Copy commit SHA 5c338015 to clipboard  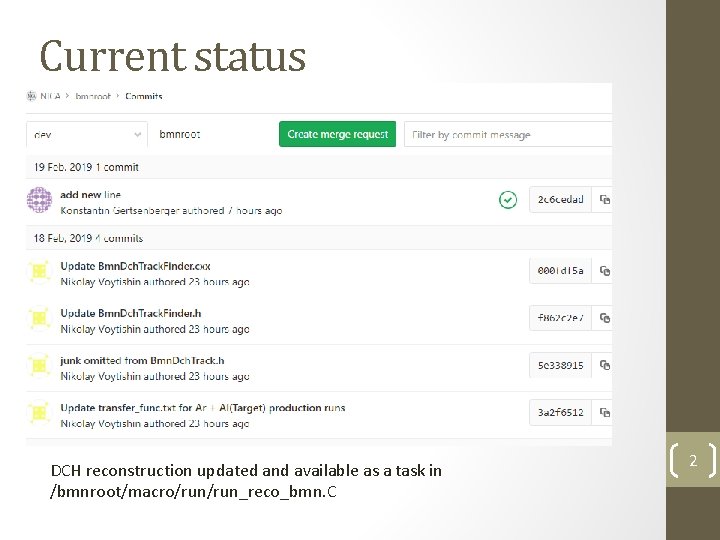pos(604,365)
